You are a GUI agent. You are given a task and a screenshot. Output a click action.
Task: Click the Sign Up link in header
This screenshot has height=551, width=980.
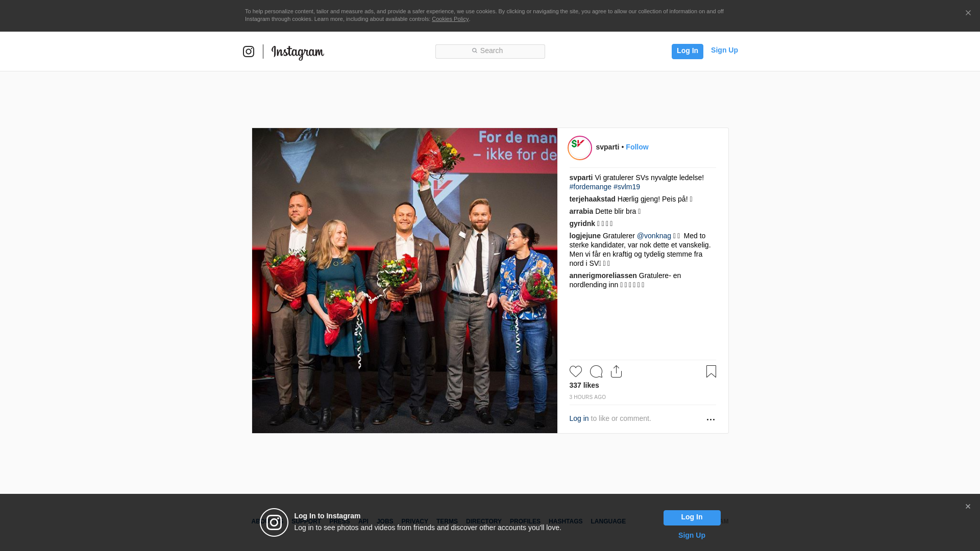(x=724, y=50)
